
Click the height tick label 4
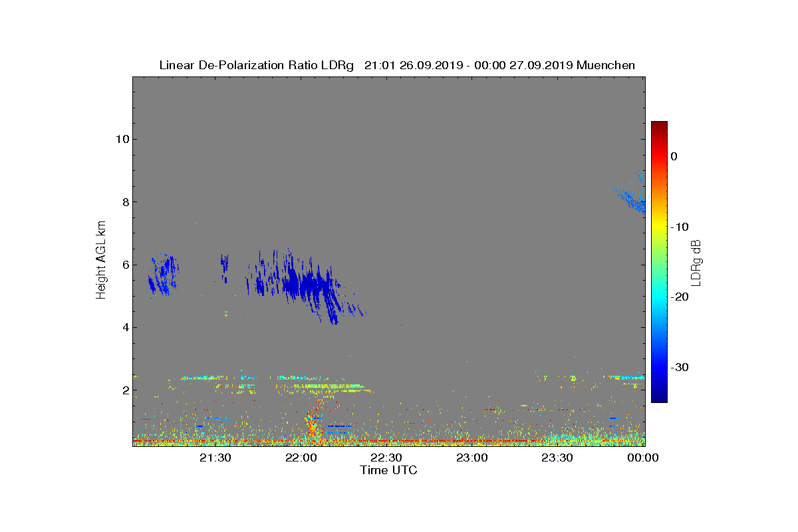(125, 327)
